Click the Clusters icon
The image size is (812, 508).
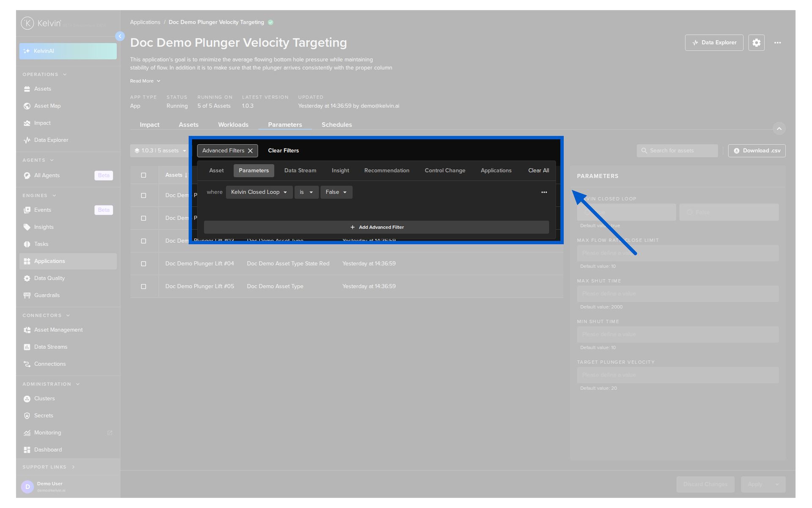point(27,399)
